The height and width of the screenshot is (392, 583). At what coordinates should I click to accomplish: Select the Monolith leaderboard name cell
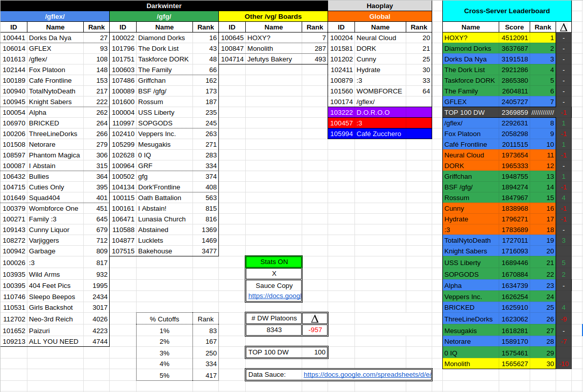pyautogui.click(x=471, y=364)
